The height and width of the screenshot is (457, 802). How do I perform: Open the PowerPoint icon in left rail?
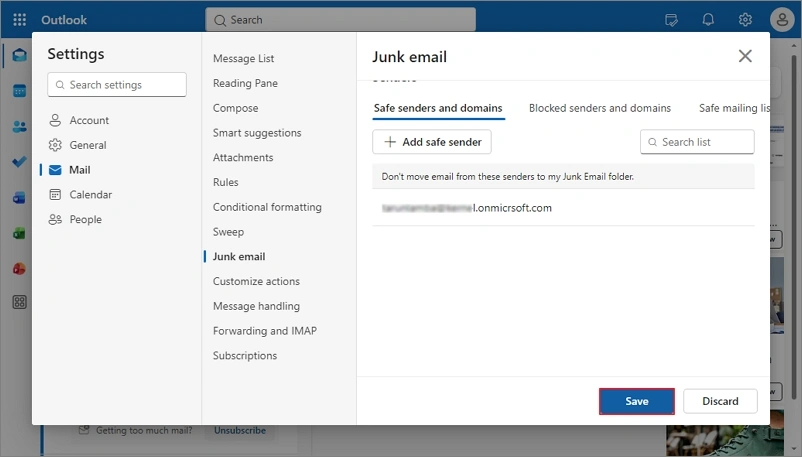(19, 269)
